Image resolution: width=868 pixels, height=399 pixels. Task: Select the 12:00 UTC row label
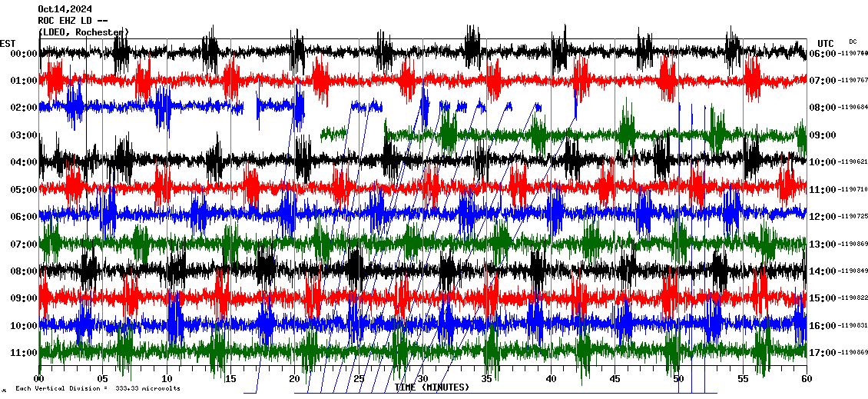[x=821, y=217]
